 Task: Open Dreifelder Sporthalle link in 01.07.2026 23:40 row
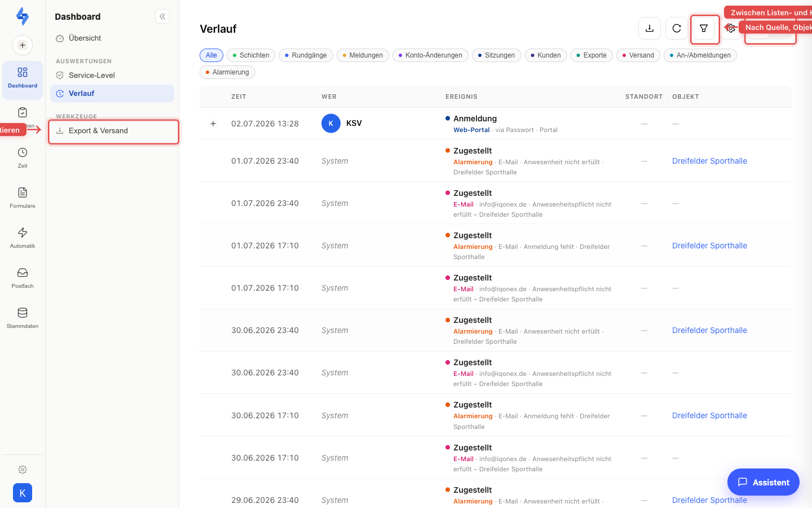(709, 161)
